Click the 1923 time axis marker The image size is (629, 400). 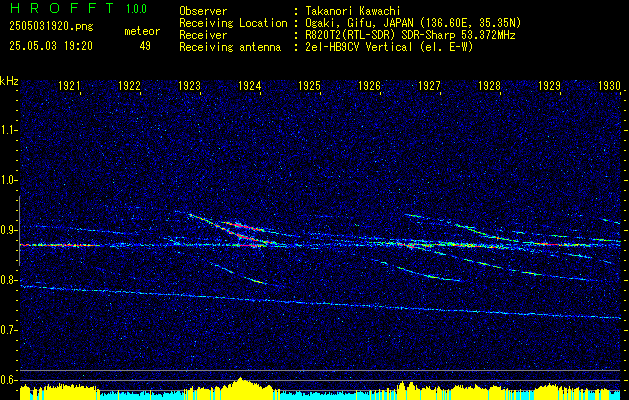click(189, 86)
